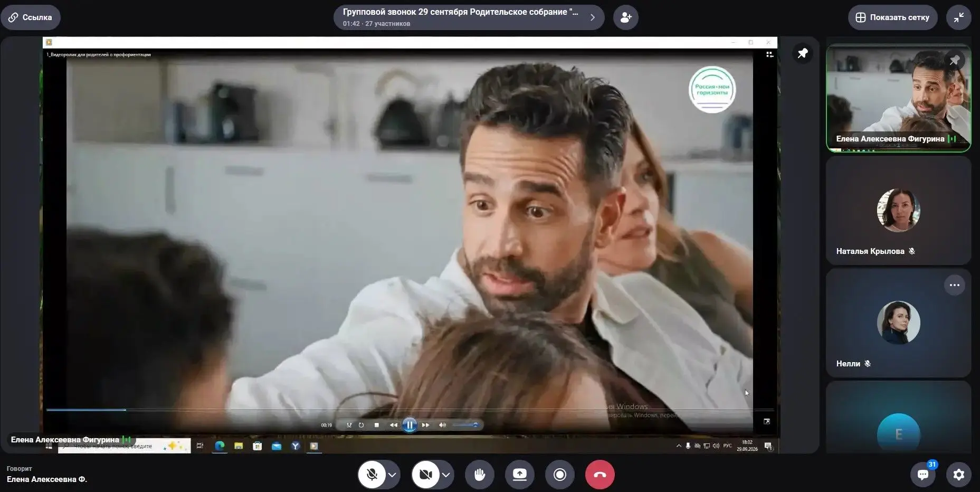Open the group call title details chevron
Screen dimensions: 980x492
click(x=593, y=17)
